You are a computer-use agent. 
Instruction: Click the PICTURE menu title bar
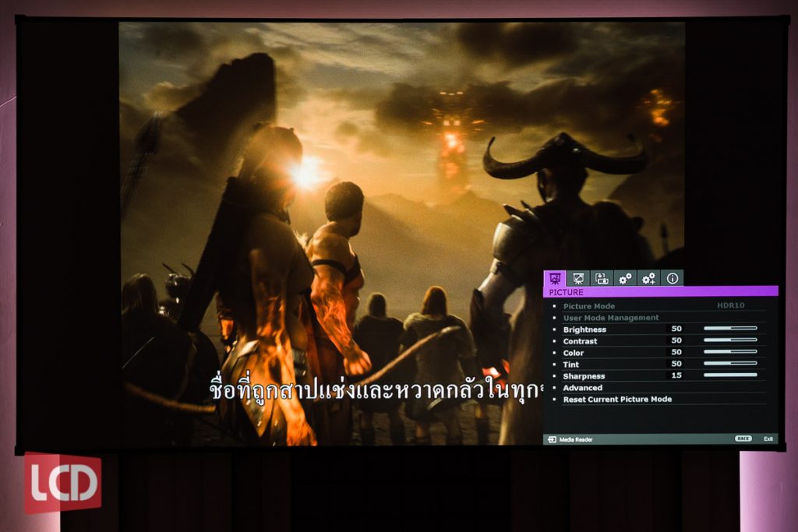click(661, 292)
